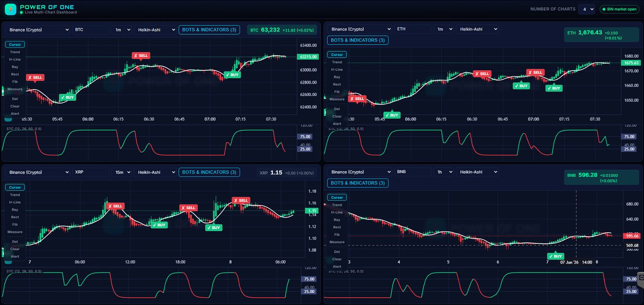Click Alert in the BNB chart toolbar
This screenshot has height=305, width=644.
(x=337, y=266)
